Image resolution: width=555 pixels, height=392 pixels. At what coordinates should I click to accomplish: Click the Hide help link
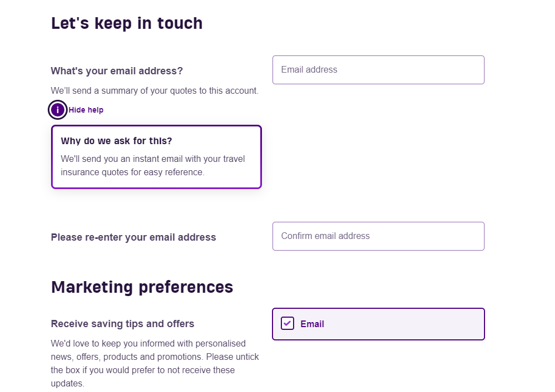coord(86,110)
